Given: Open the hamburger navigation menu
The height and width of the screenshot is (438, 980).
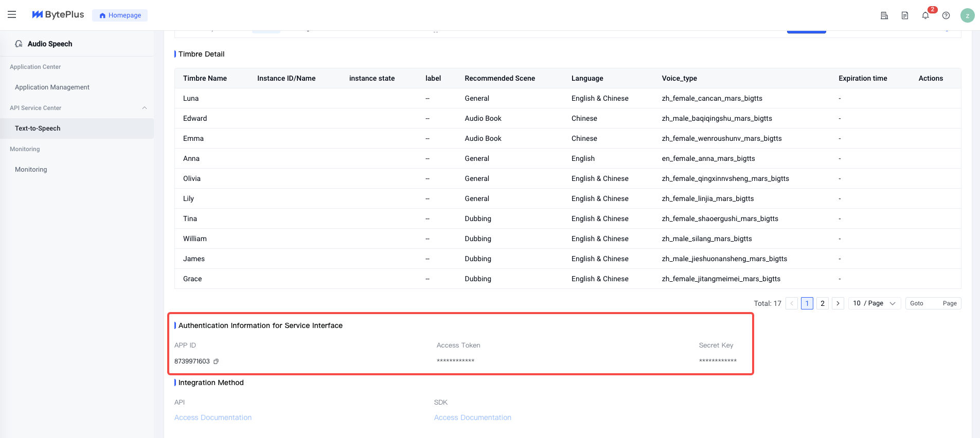Looking at the screenshot, I should (12, 15).
